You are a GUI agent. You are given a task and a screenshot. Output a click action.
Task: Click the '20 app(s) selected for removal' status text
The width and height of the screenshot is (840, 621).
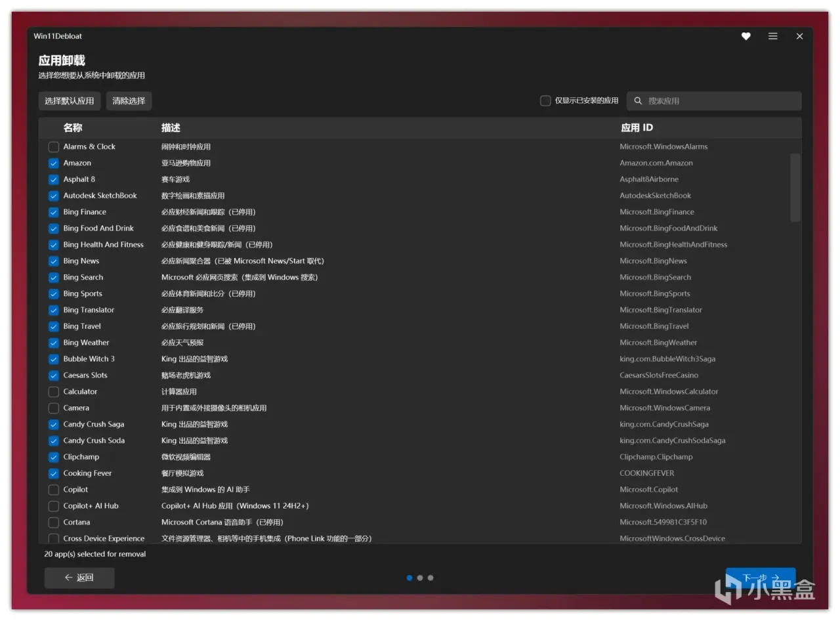coord(95,554)
